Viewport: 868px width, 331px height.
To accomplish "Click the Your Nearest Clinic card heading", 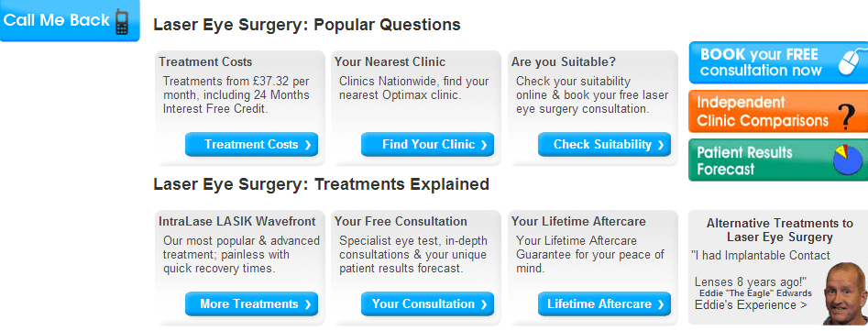I will pyautogui.click(x=390, y=62).
